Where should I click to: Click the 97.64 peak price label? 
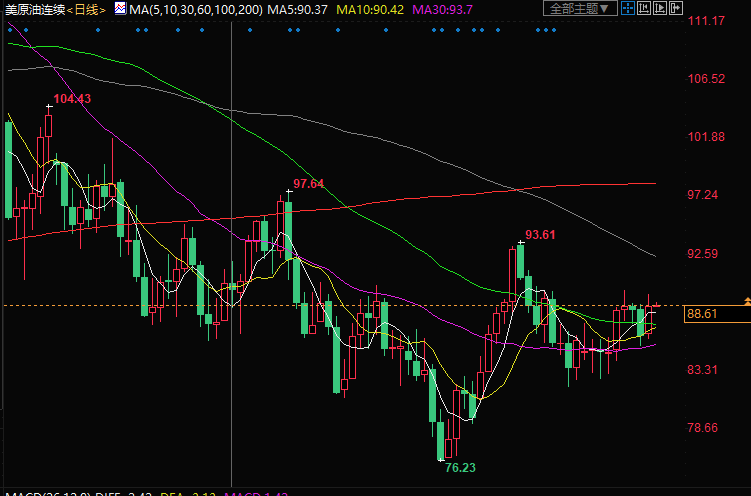click(308, 184)
